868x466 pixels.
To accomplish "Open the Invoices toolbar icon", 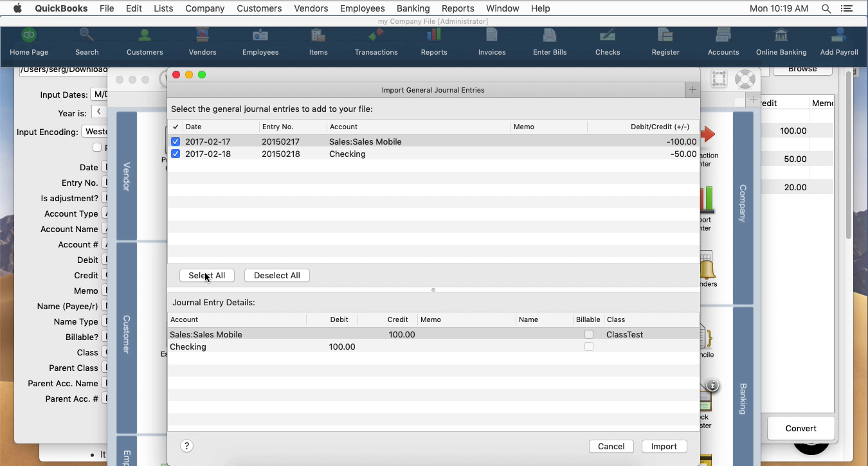I will [492, 42].
